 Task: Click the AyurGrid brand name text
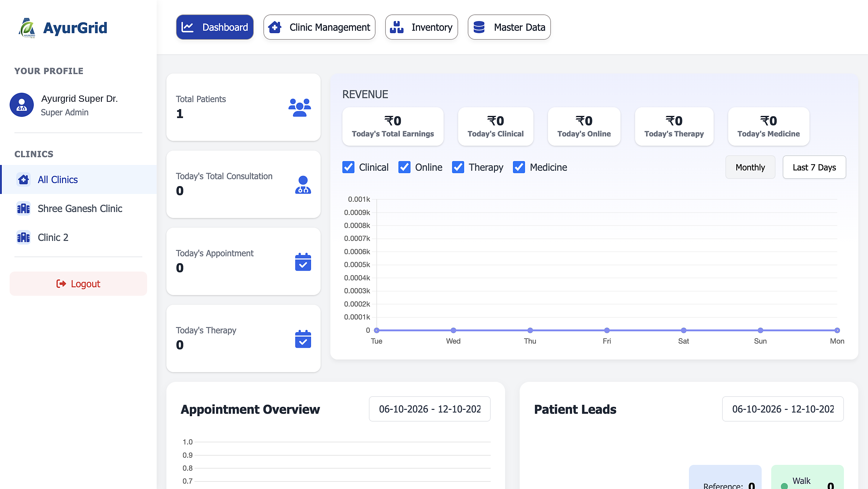(x=75, y=28)
